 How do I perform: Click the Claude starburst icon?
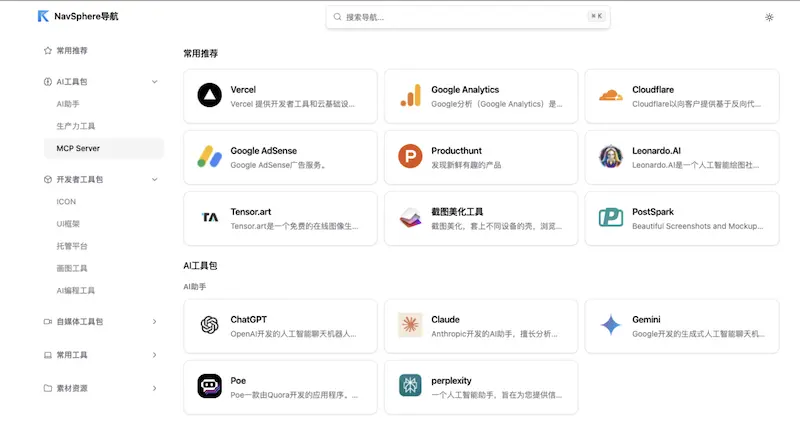[410, 325]
